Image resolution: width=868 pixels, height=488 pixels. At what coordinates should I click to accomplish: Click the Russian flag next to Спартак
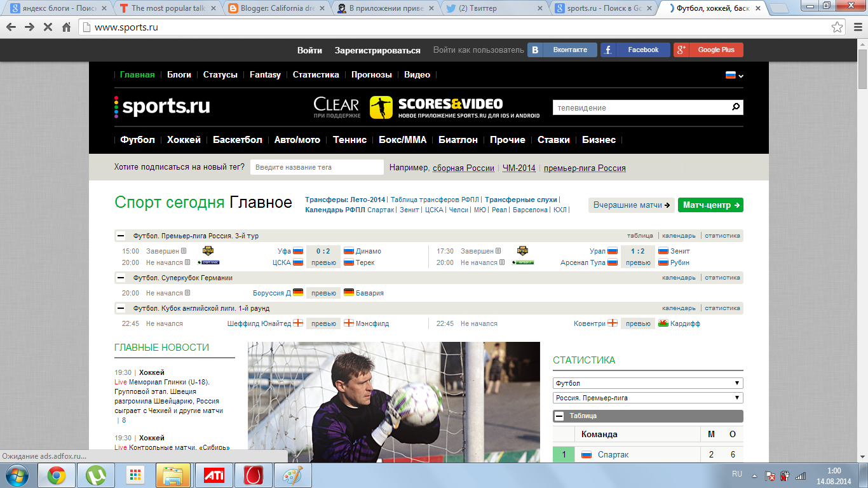pos(587,455)
